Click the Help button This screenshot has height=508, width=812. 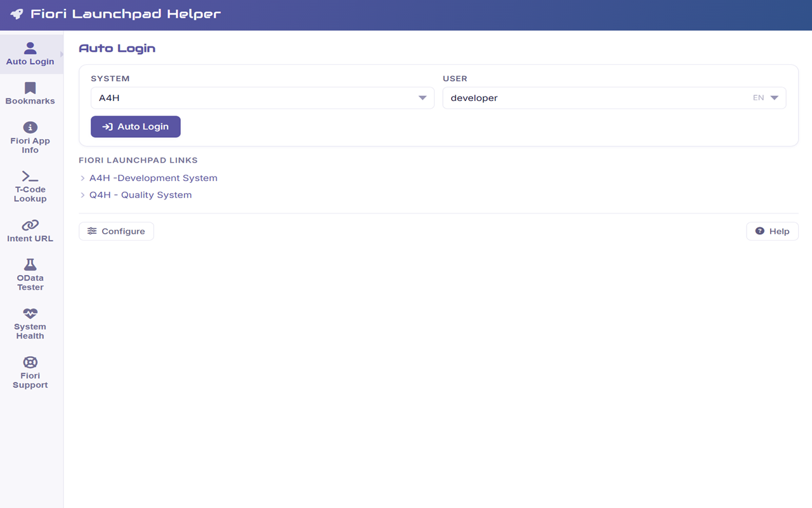tap(772, 231)
